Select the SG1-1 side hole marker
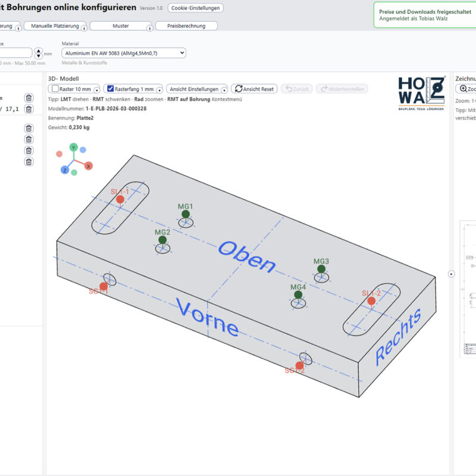The width and height of the screenshot is (476, 476). point(104,286)
